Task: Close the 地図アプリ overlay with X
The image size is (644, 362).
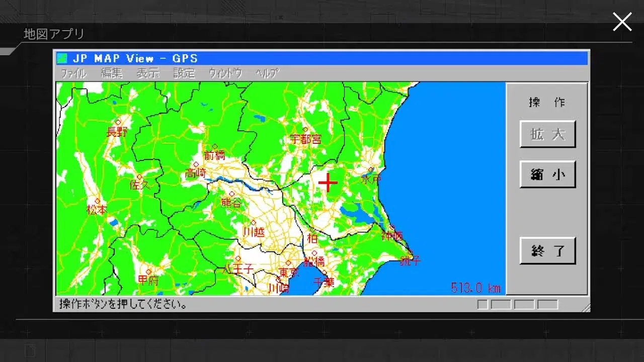Action: tap(622, 22)
